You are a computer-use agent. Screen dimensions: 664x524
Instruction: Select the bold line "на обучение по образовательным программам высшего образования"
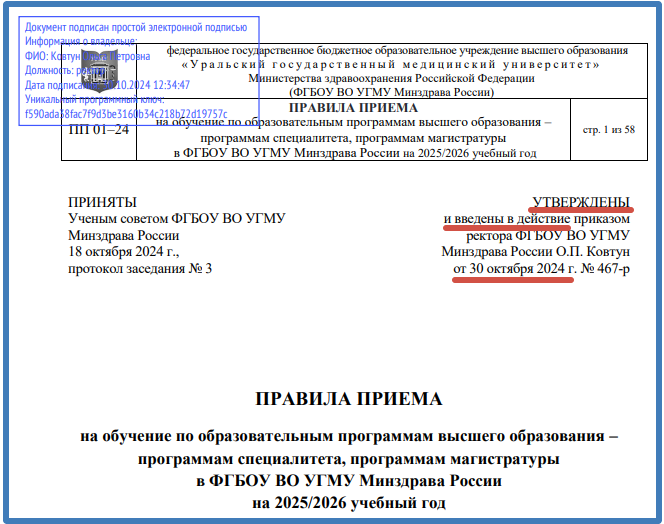click(349, 436)
